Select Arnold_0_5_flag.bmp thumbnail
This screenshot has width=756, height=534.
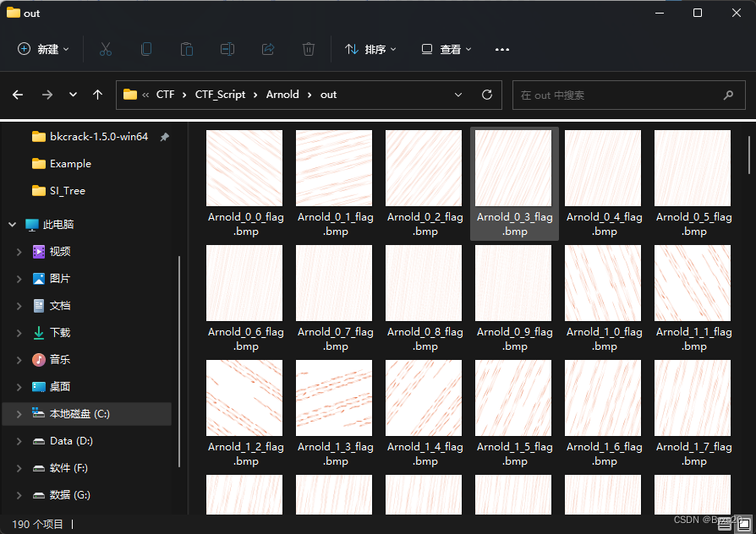click(693, 168)
